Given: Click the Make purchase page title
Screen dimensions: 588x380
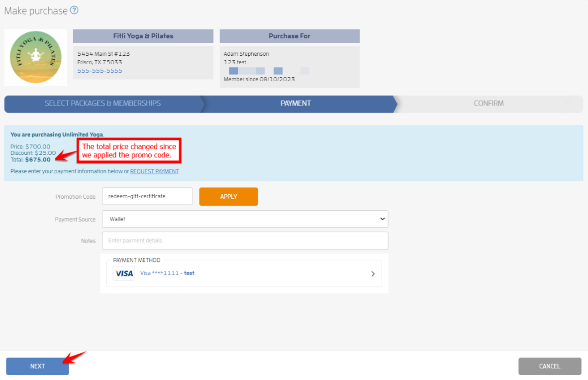Looking at the screenshot, I should pyautogui.click(x=36, y=10).
